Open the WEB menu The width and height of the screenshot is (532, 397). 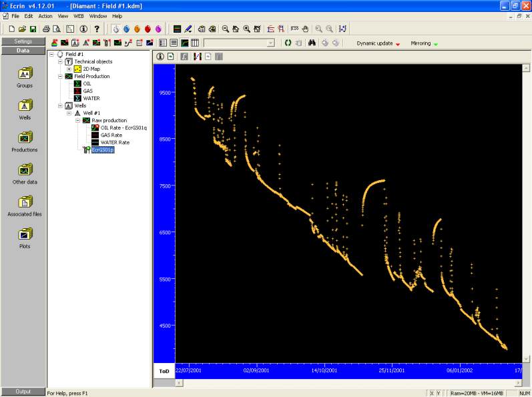pos(79,15)
